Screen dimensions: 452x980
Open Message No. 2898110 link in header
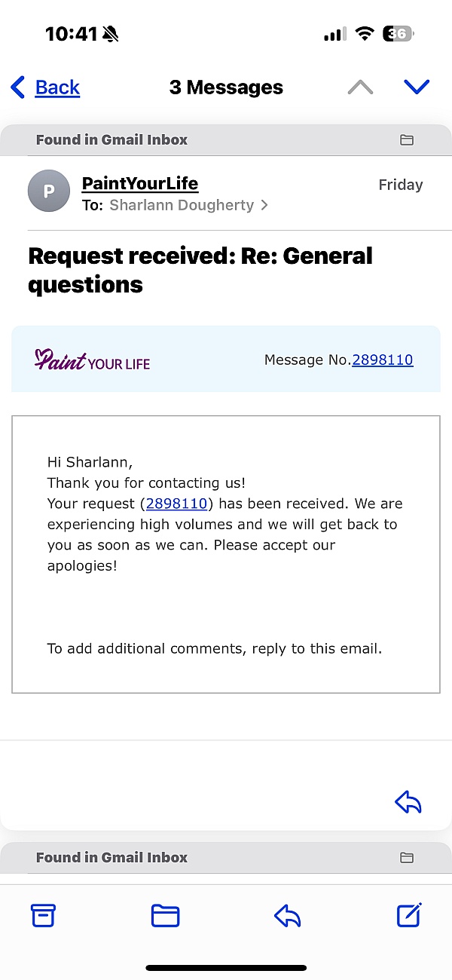383,360
